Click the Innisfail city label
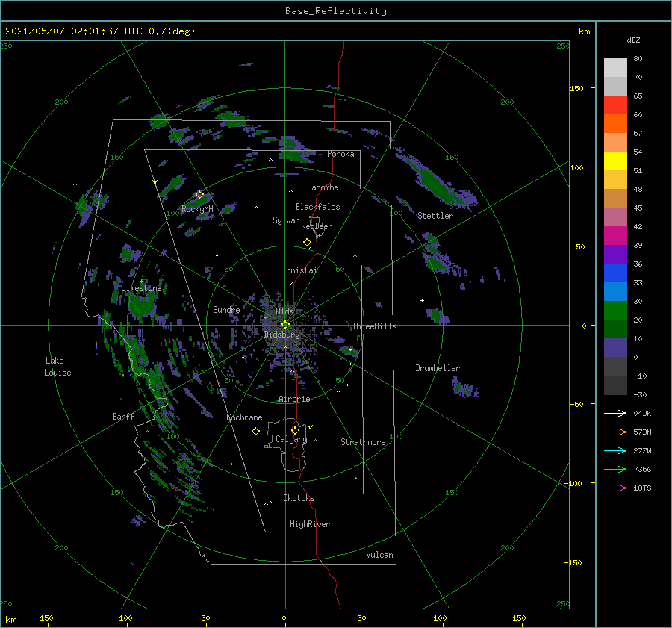 (302, 270)
